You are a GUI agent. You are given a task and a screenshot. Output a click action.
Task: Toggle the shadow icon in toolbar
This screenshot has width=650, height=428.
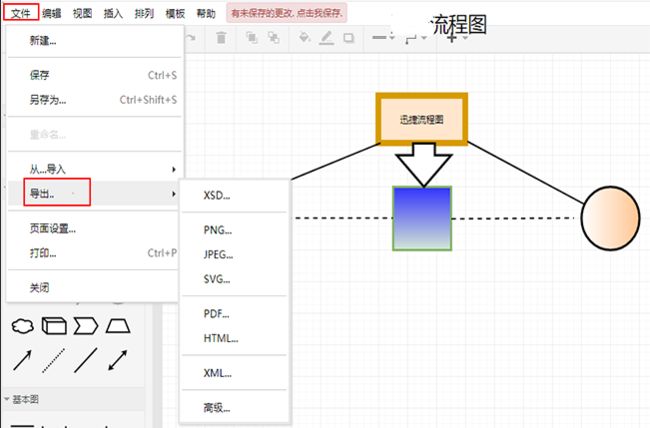(349, 38)
